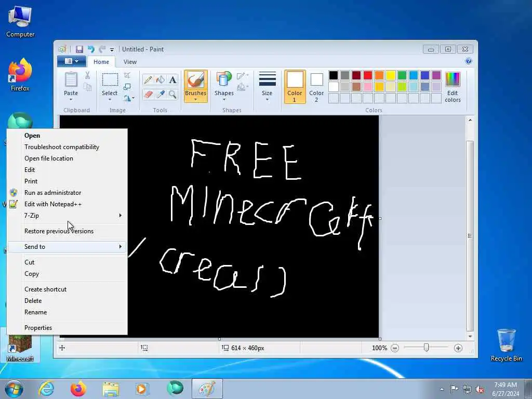Expand the Send to submenu
This screenshot has height=399, width=532.
pos(67,247)
